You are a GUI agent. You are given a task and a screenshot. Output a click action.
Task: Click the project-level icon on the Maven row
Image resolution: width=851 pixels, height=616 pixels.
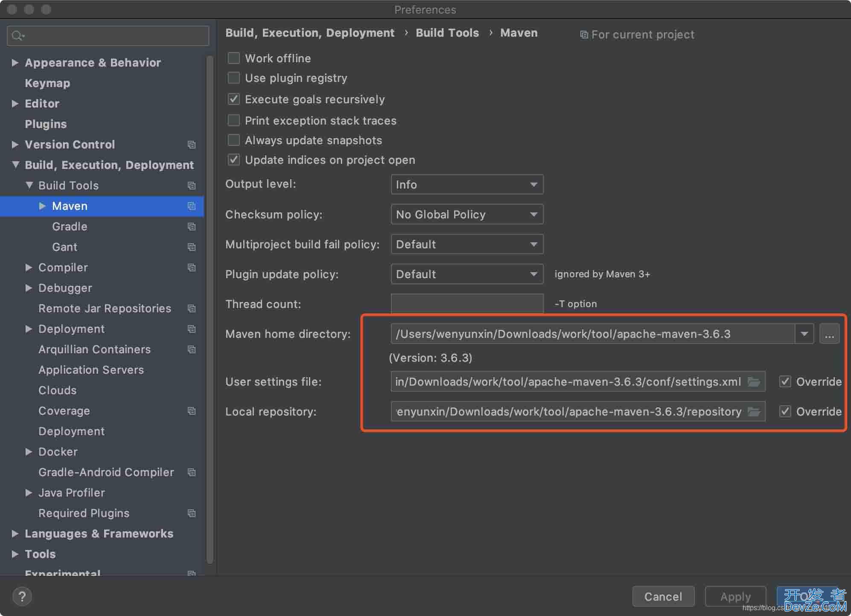pyautogui.click(x=192, y=206)
